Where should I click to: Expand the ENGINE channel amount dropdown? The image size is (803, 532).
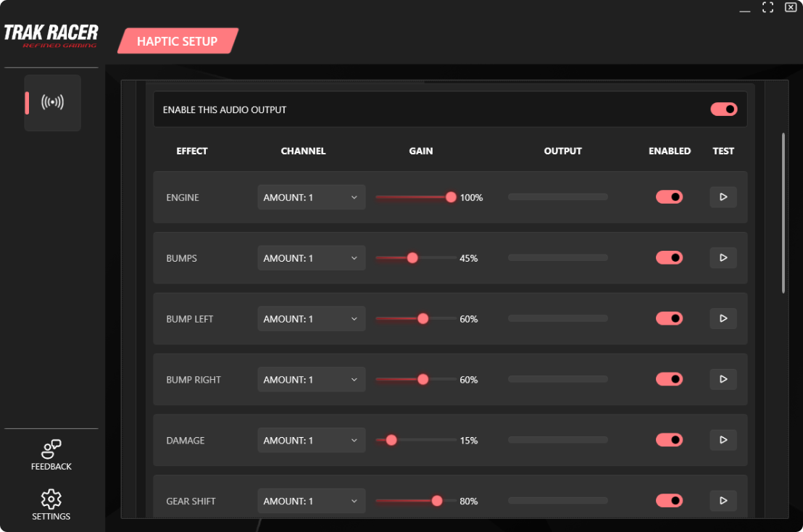coord(311,197)
